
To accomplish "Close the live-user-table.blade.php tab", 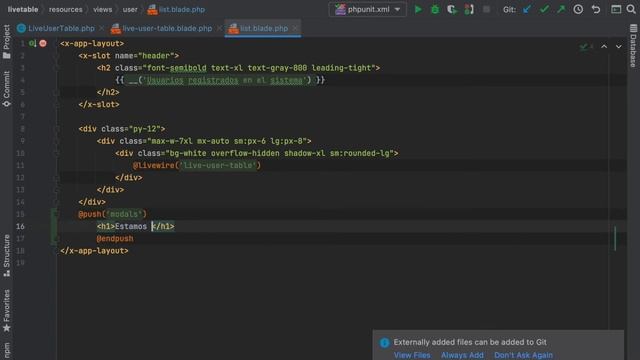I will tap(219, 28).
